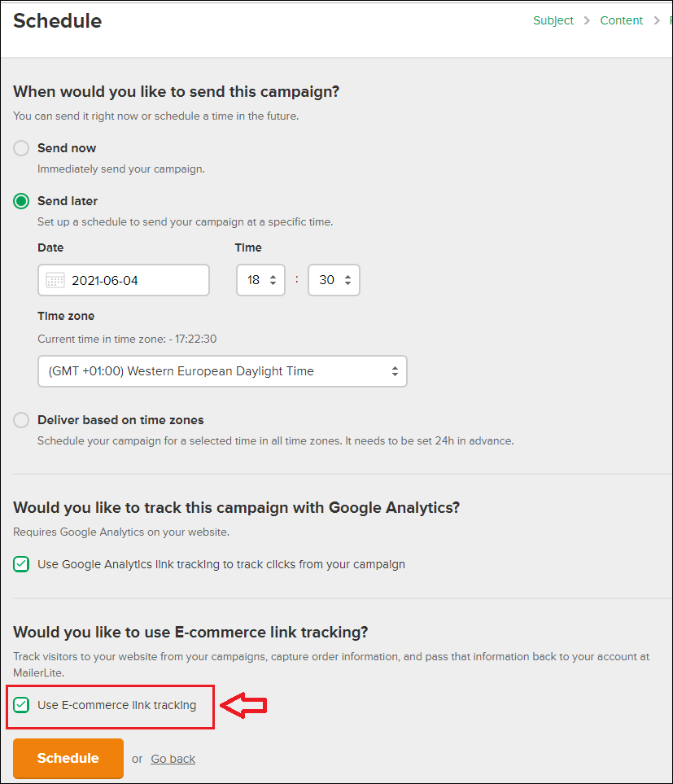Click the Send later label text
This screenshot has width=673, height=784.
click(68, 201)
